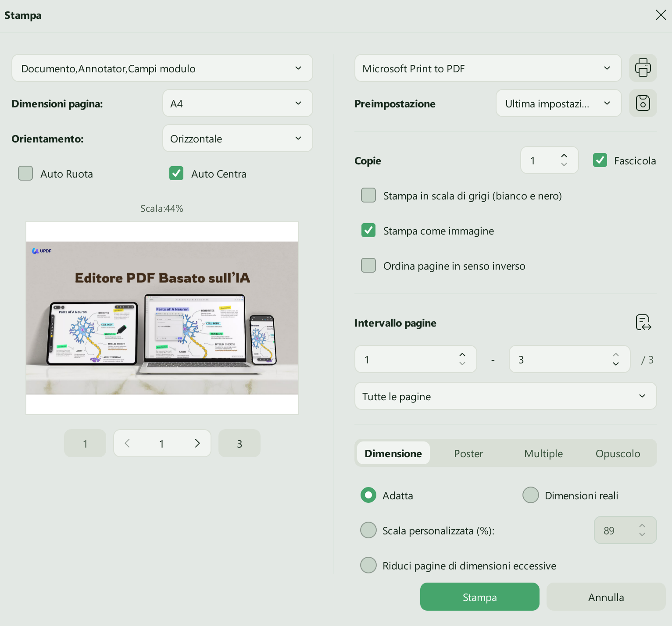Increase number of copies
The width and height of the screenshot is (672, 626).
pyautogui.click(x=564, y=156)
